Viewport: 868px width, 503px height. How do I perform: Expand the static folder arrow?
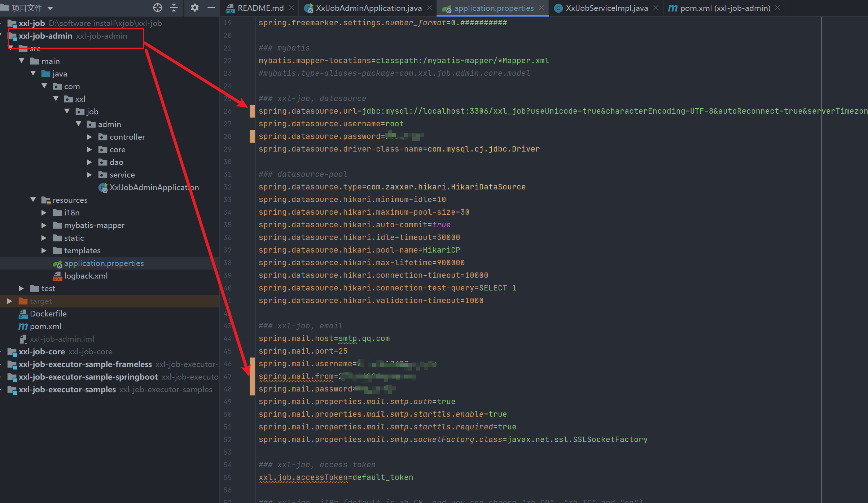44,238
